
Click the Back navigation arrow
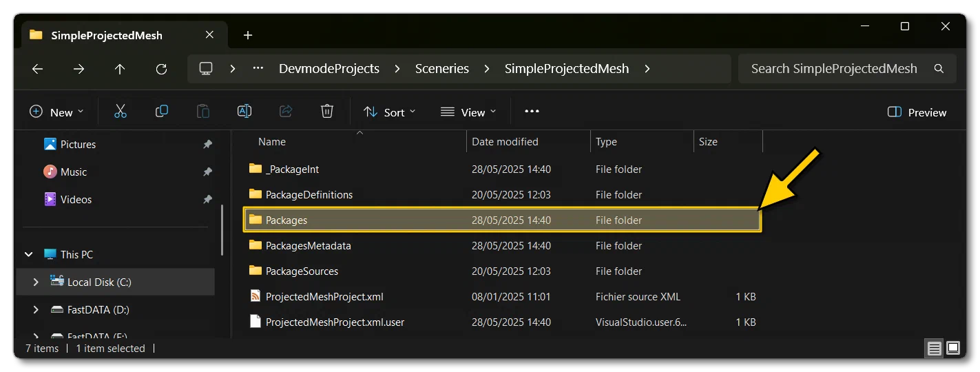pyautogui.click(x=38, y=69)
